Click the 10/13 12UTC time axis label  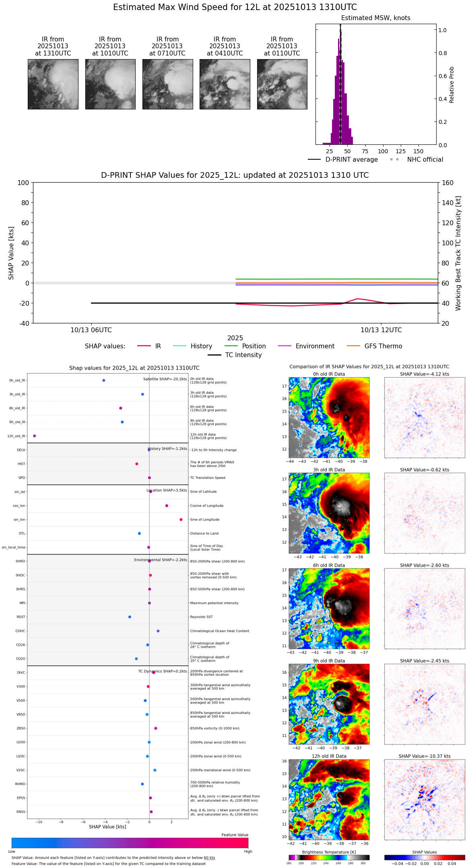point(381,330)
